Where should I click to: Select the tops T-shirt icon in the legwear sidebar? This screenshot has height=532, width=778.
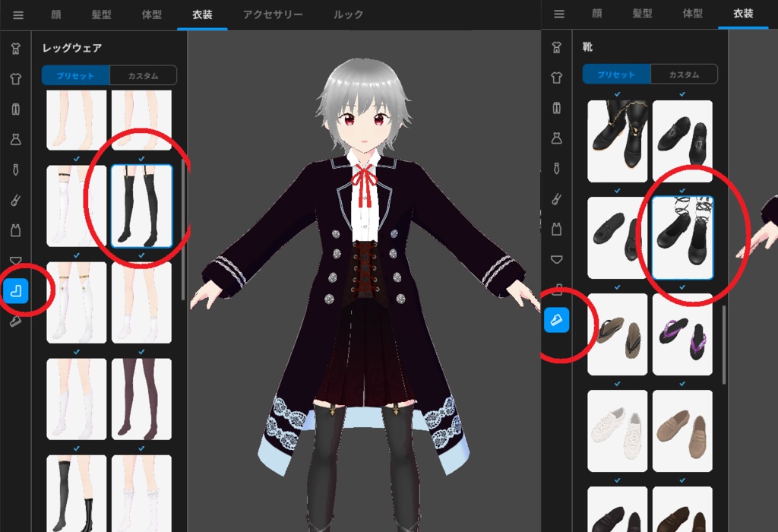15,78
